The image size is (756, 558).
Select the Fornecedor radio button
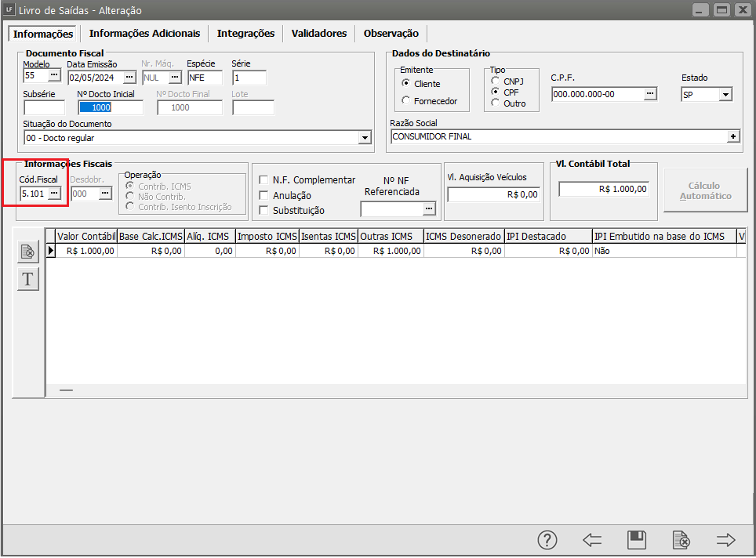[405, 100]
